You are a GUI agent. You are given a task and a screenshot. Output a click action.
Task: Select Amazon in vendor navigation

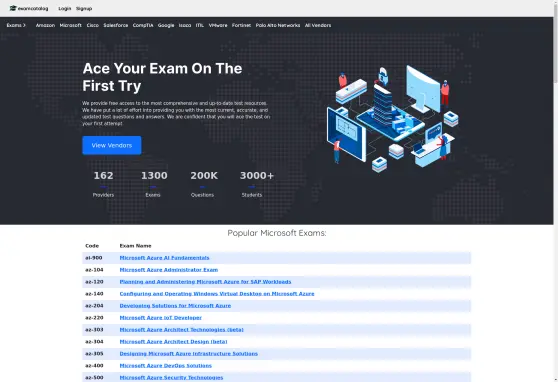point(45,25)
